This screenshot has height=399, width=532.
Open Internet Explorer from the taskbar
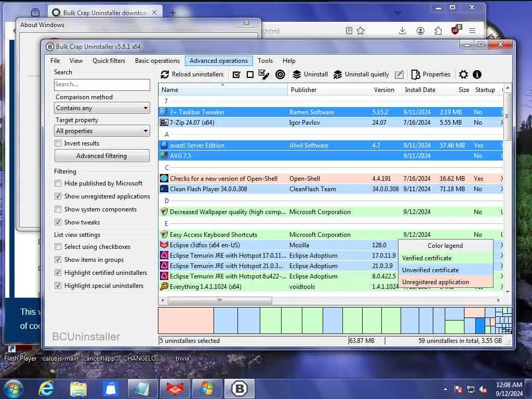(x=46, y=388)
